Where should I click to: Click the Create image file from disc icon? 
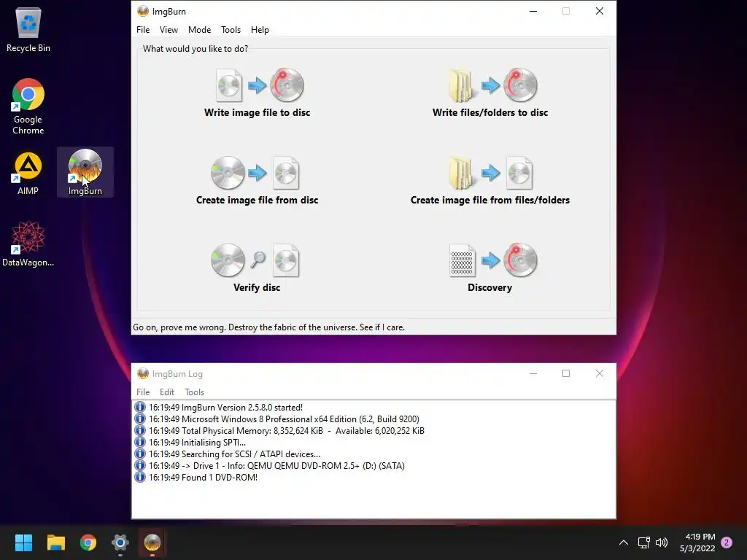pyautogui.click(x=255, y=173)
